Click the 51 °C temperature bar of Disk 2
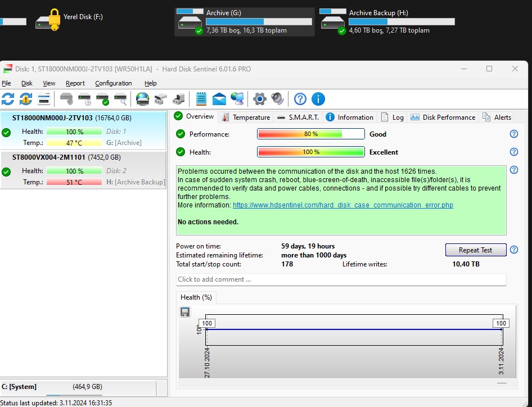The image size is (532, 407). pos(74,182)
